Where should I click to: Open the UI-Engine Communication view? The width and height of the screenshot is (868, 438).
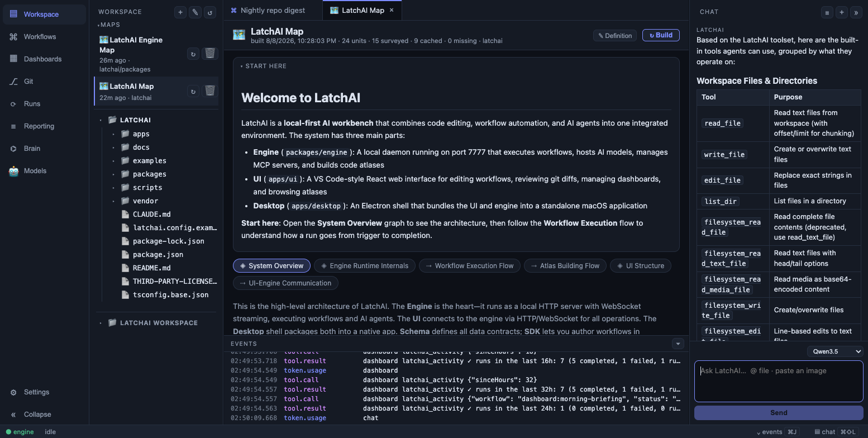285,283
